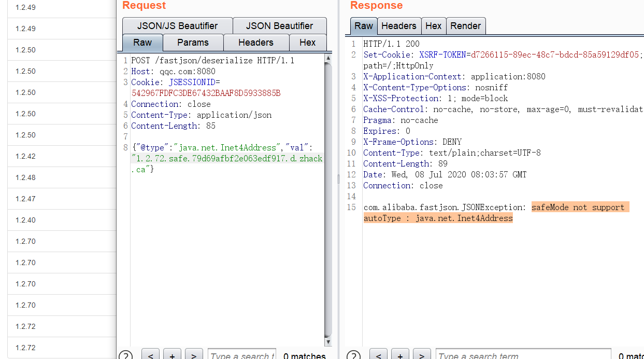This screenshot has height=359, width=644.
Task: Click next match '>' button under Request
Action: [194, 355]
